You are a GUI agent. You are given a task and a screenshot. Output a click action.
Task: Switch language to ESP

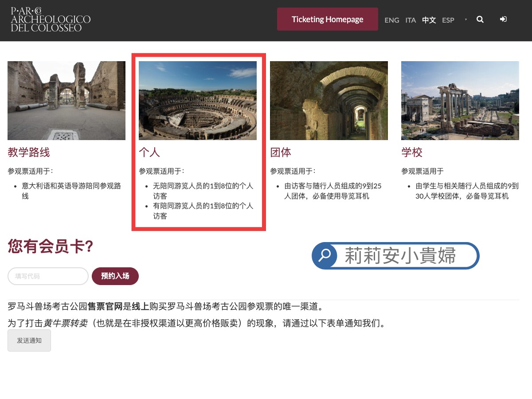[448, 20]
